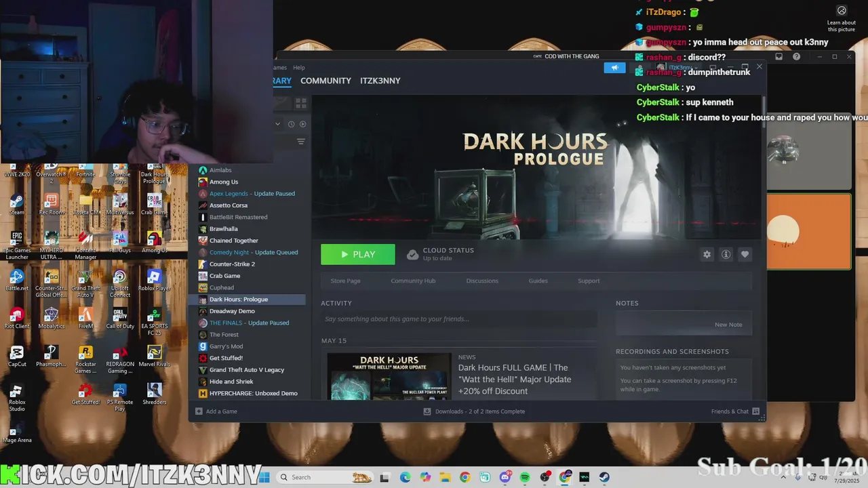Select Among Us in library list
The width and height of the screenshot is (868, 488).
coord(223,182)
